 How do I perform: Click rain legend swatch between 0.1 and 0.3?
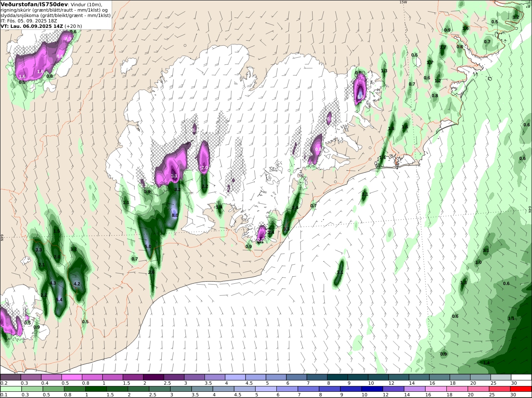pos(10,389)
